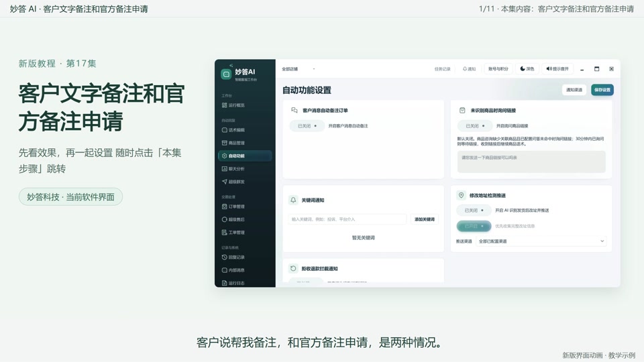Click the 运行日志 sidebar icon

[224, 283]
